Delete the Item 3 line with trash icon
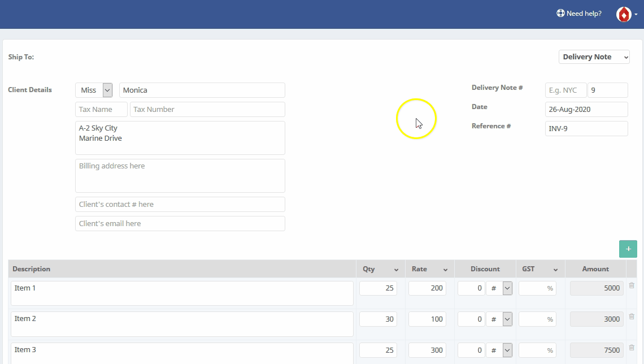 point(631,348)
